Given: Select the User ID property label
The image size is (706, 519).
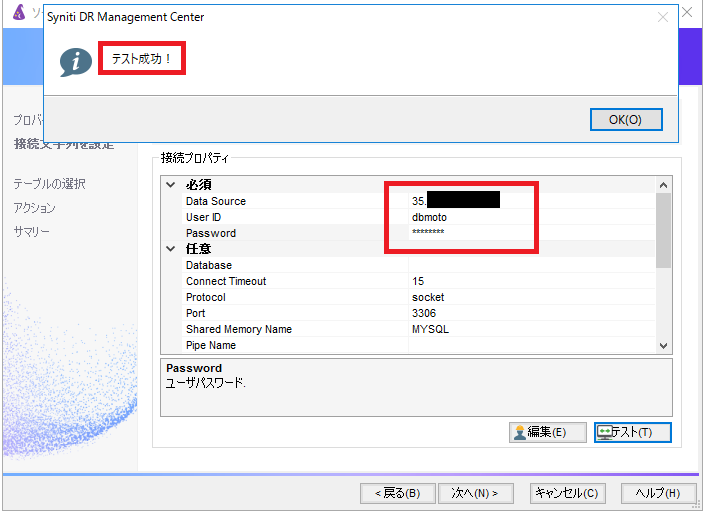Looking at the screenshot, I should [x=204, y=217].
